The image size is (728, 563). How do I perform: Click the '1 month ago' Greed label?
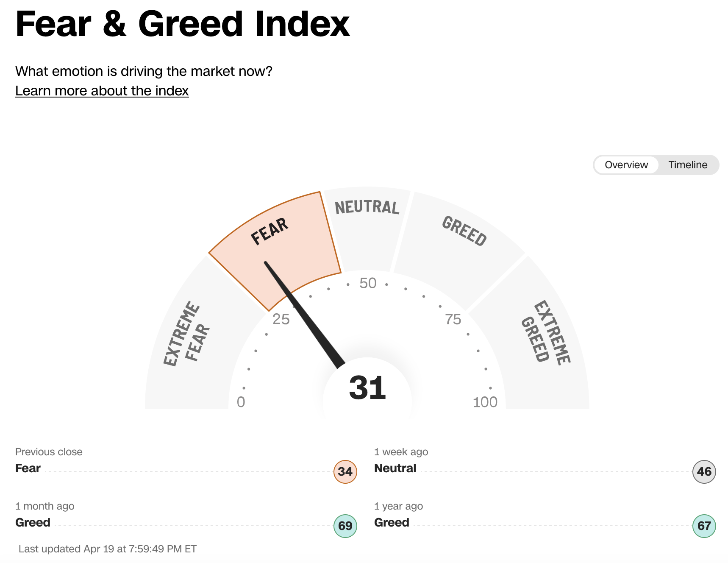coord(33,522)
